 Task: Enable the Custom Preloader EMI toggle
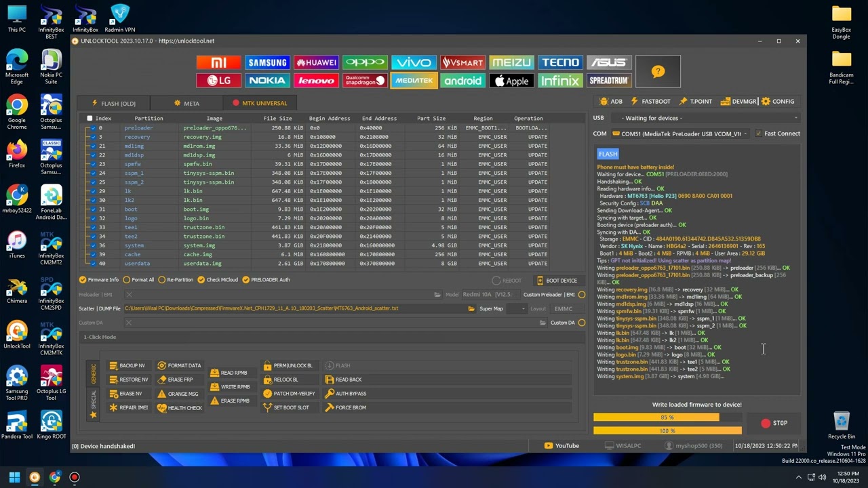click(x=582, y=295)
